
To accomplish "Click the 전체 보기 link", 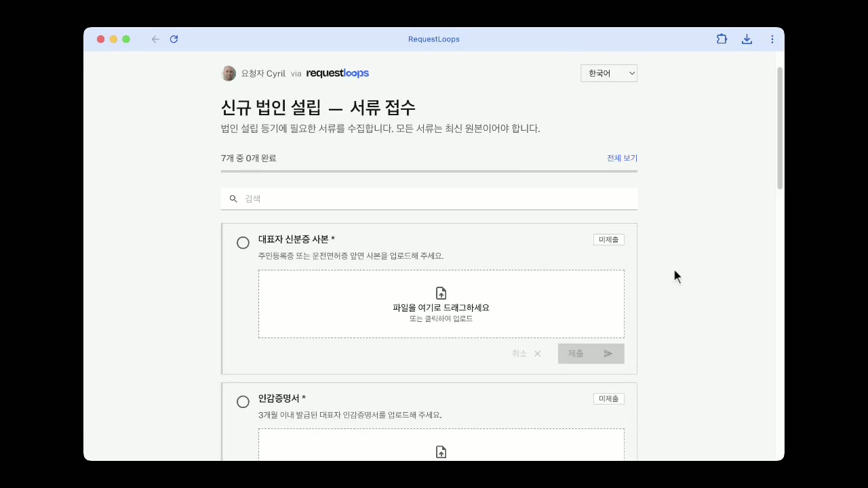I will tap(622, 158).
